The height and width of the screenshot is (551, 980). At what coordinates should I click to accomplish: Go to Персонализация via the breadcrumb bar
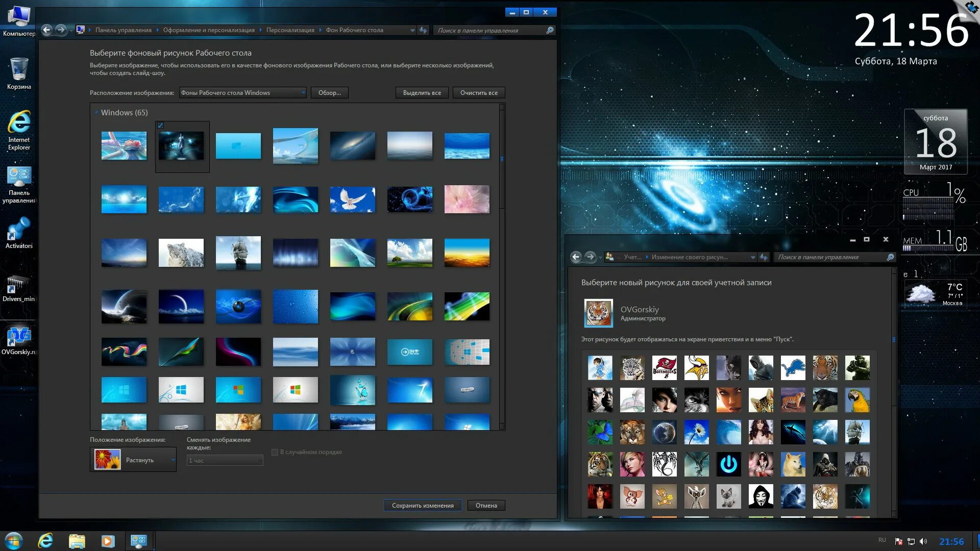click(290, 30)
